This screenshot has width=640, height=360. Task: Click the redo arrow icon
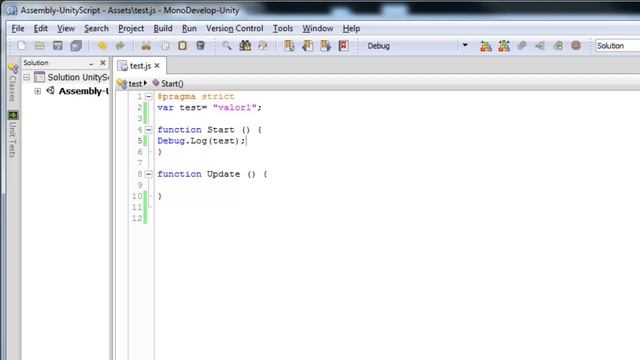pyautogui.click(x=120, y=46)
